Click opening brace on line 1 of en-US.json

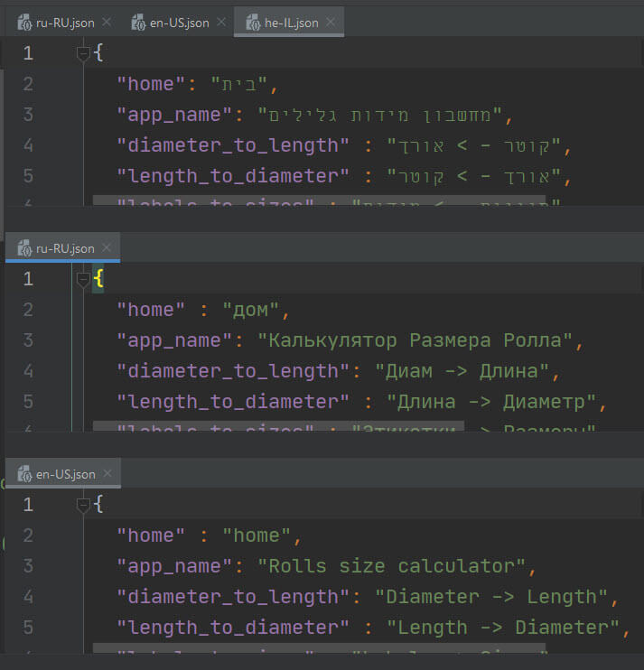click(x=98, y=504)
